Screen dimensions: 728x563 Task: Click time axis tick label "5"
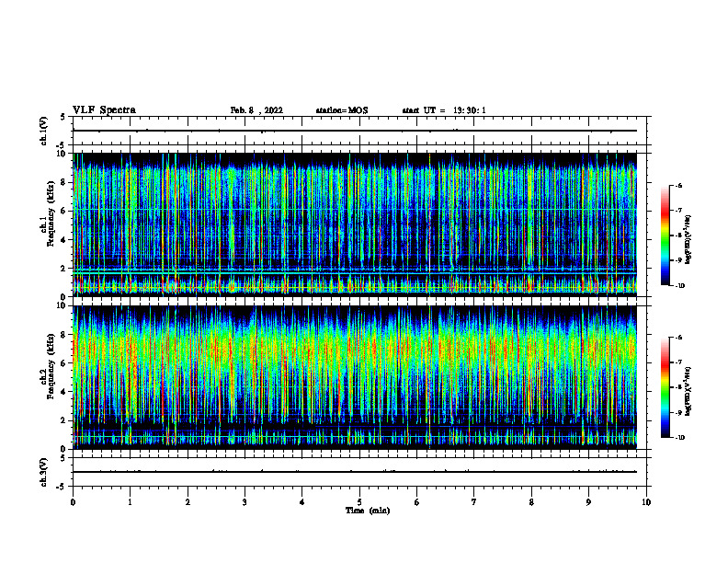[359, 502]
